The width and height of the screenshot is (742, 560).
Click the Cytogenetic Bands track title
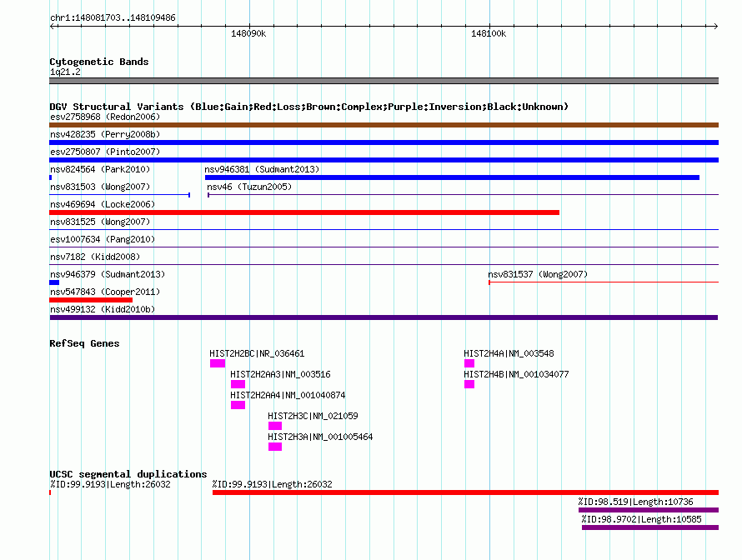point(99,62)
